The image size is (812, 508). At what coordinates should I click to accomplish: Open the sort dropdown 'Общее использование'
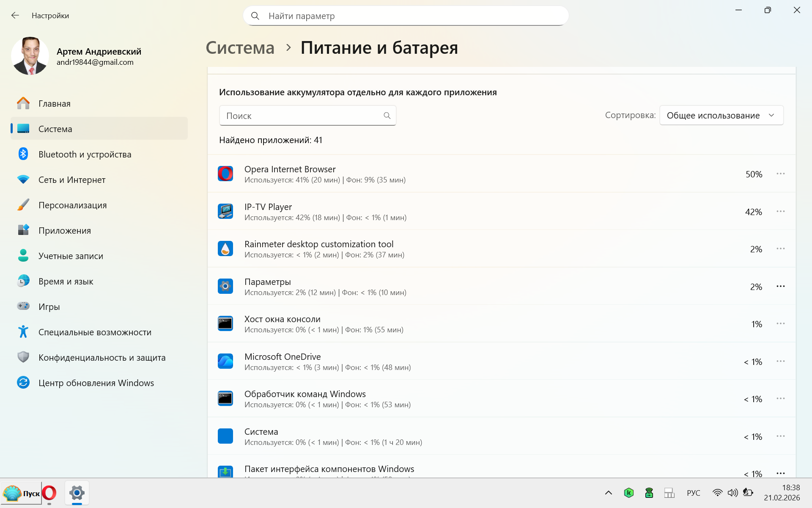pyautogui.click(x=721, y=116)
